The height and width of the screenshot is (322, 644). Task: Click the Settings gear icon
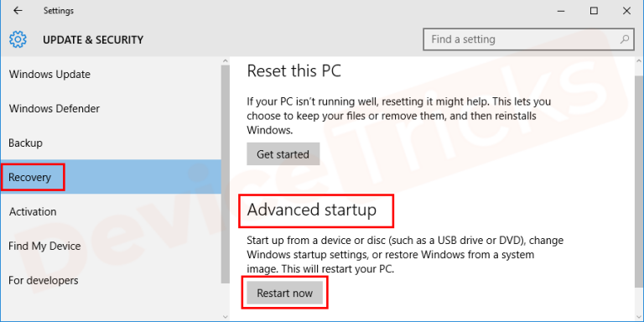18,40
